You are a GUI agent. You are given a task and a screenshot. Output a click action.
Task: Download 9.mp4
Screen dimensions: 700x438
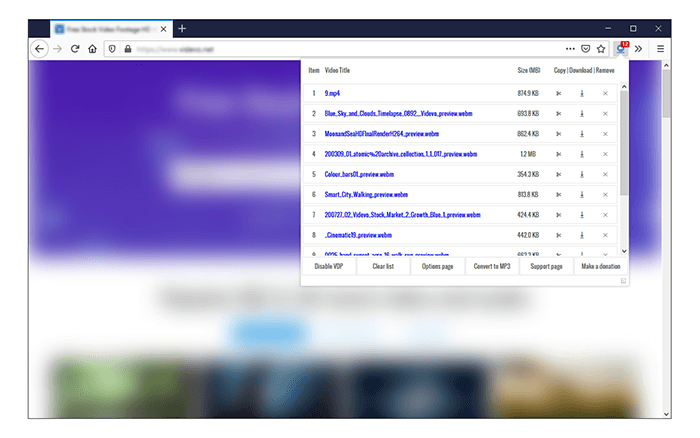[582, 93]
